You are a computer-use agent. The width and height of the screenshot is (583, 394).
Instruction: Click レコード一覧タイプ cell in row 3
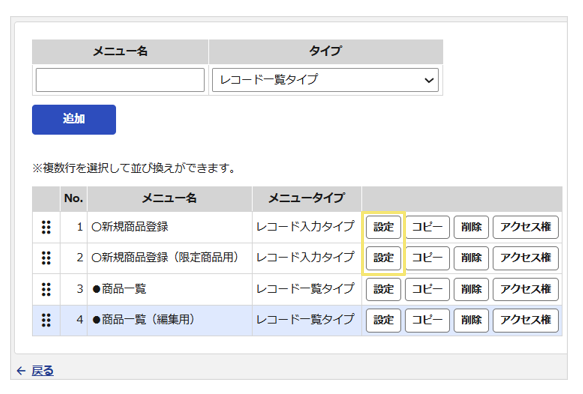(307, 289)
